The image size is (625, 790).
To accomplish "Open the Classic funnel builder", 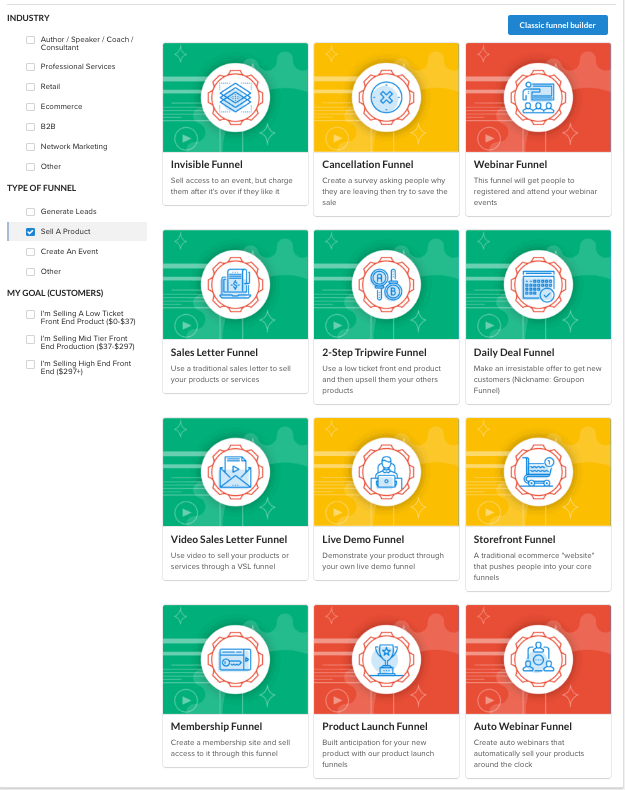I will [558, 25].
